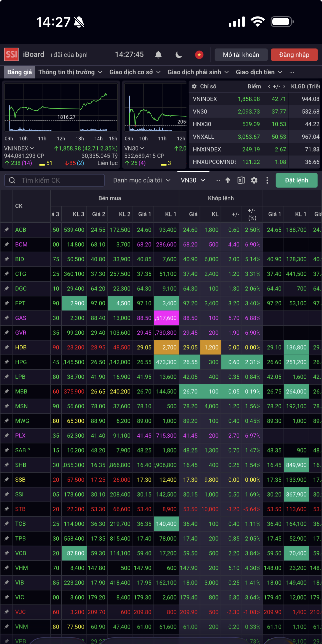Focus the Tìm kiếm CK search field
This screenshot has width=322, height=644.
click(x=57, y=180)
